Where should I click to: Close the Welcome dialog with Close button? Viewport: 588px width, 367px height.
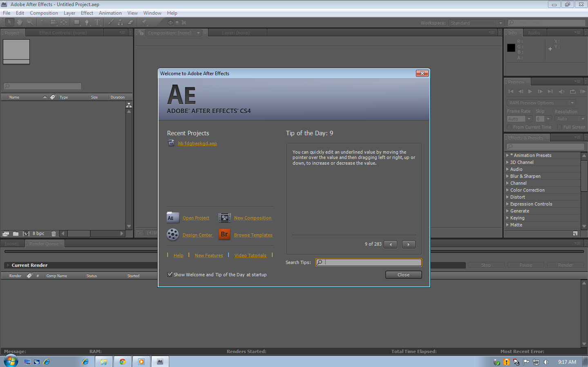[x=403, y=275]
